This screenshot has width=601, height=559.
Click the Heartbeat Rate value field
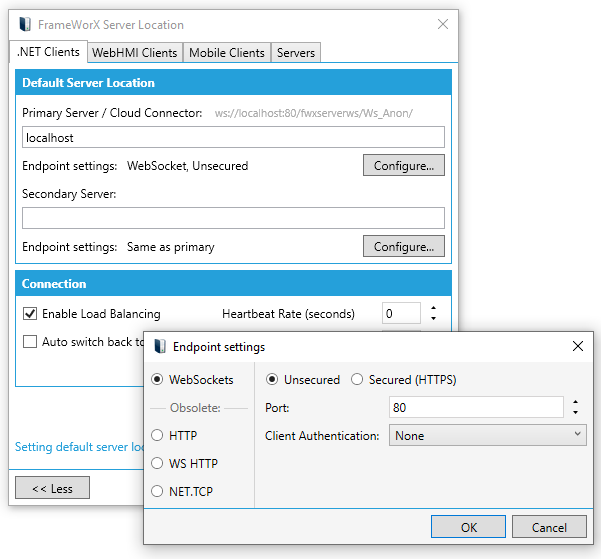pos(401,313)
